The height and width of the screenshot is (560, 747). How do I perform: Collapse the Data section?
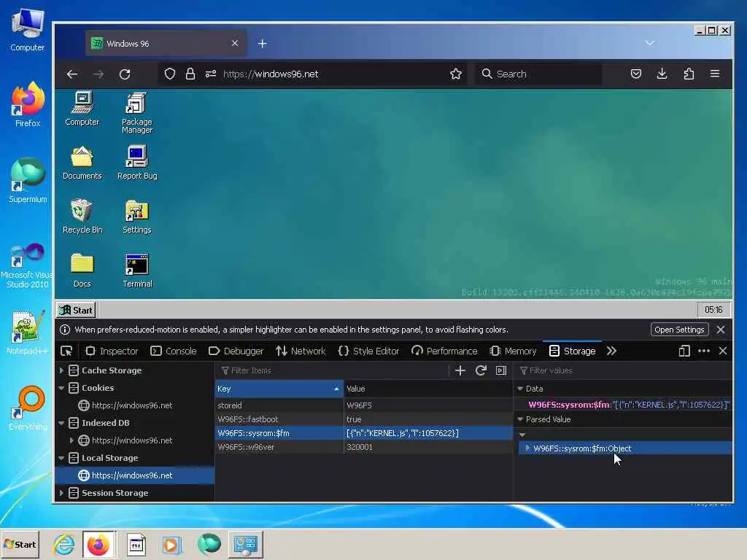tap(520, 389)
